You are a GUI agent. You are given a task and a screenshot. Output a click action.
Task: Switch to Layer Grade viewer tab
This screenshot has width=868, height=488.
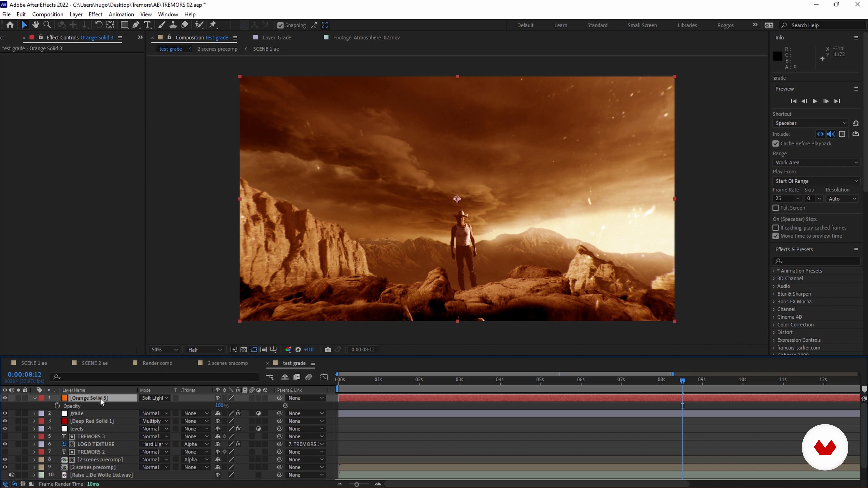click(277, 37)
